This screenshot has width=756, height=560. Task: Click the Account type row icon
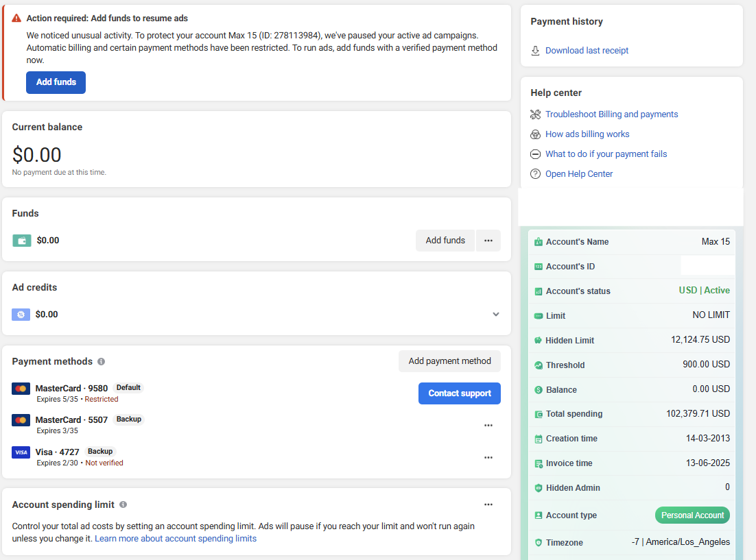(x=539, y=515)
